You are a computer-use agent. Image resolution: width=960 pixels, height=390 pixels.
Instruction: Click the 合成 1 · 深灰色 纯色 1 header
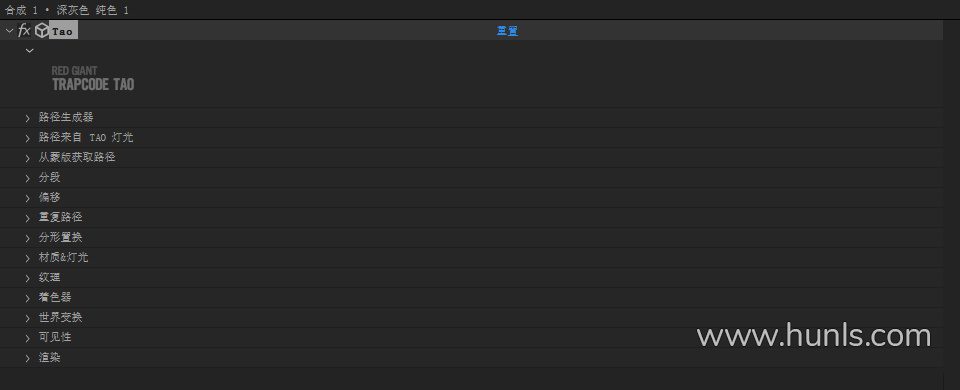(x=67, y=10)
